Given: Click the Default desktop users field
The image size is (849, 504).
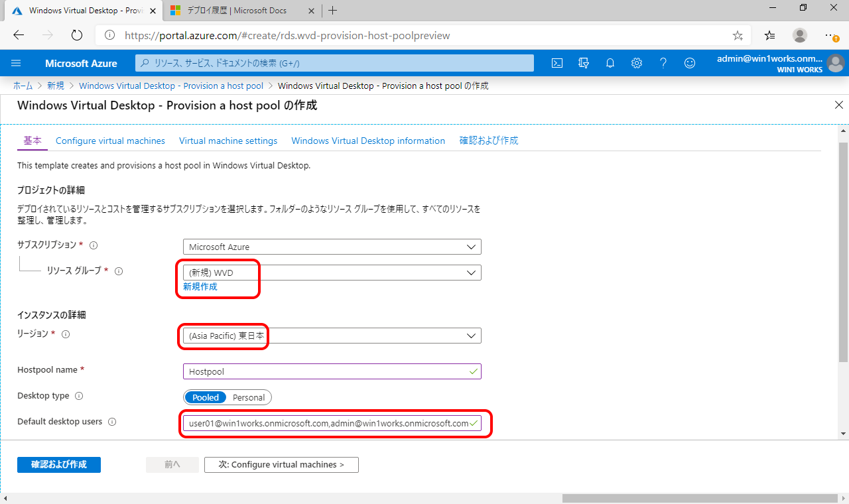Looking at the screenshot, I should click(x=332, y=423).
